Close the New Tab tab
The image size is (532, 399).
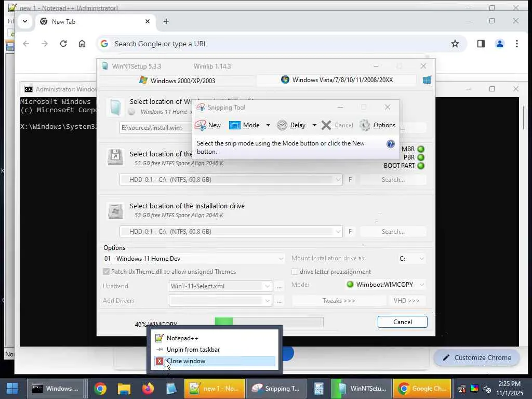[x=147, y=21]
